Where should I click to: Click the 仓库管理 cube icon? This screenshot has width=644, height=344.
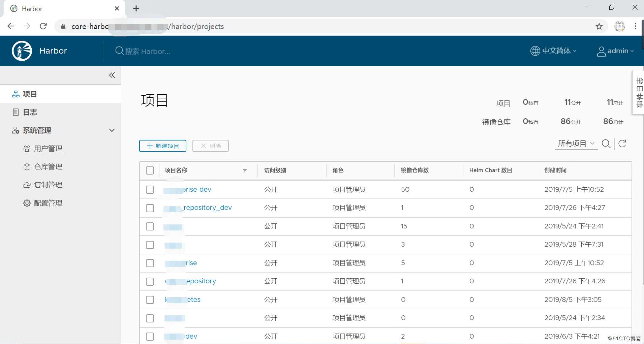(x=27, y=167)
